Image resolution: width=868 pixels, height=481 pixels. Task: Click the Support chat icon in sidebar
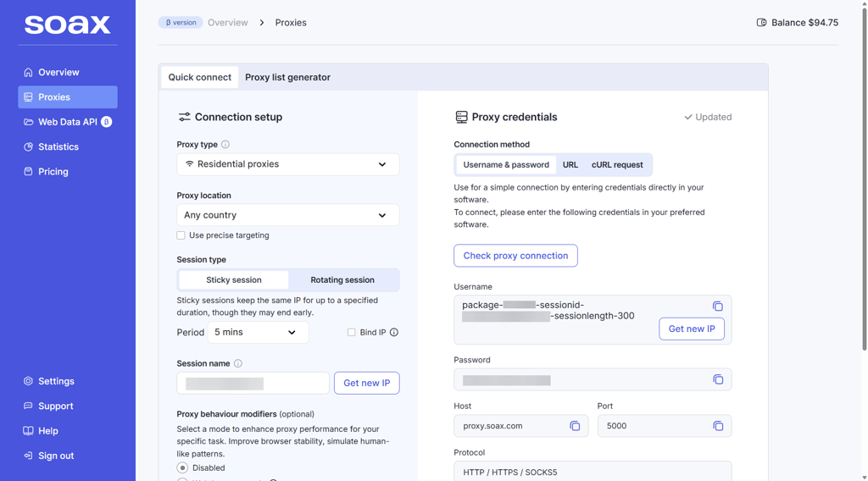pyautogui.click(x=28, y=406)
